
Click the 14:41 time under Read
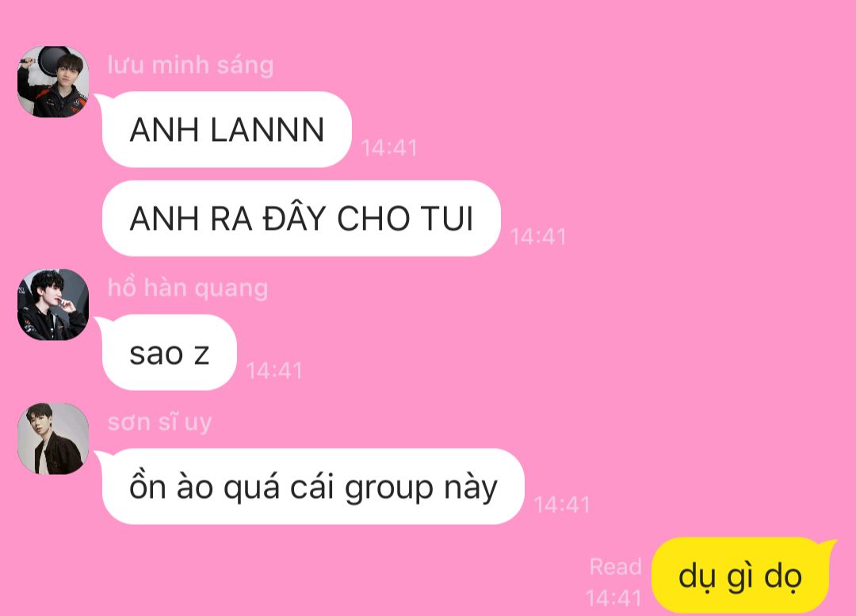[613, 599]
